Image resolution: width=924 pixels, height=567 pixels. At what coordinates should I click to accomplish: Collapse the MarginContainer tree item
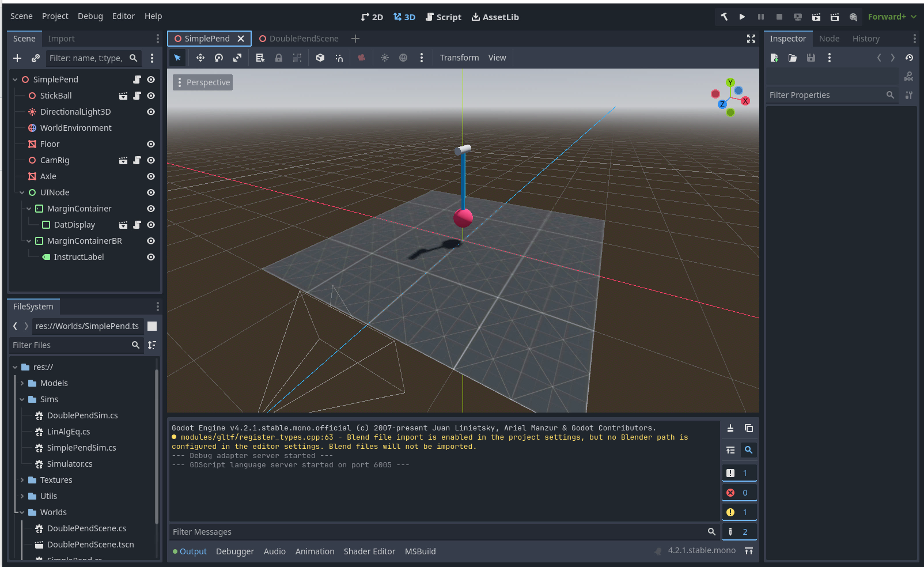click(x=29, y=209)
